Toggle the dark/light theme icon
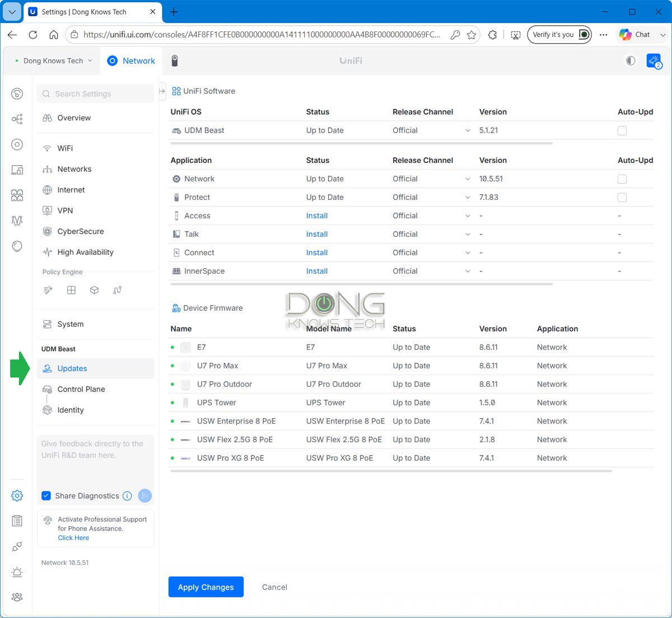 click(x=631, y=60)
